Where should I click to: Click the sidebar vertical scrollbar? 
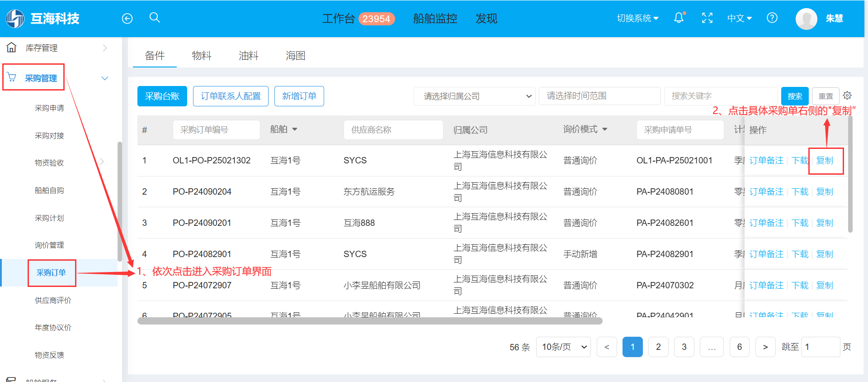119,202
